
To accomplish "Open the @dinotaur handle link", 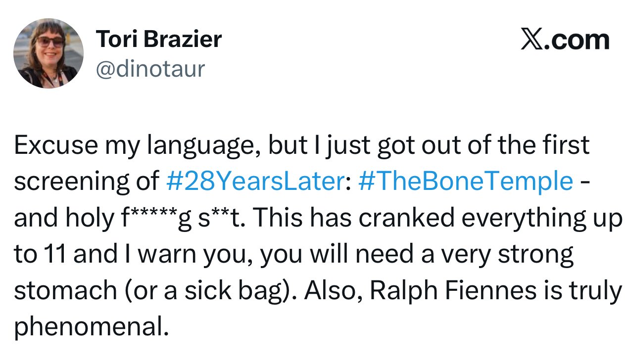I will (x=149, y=69).
